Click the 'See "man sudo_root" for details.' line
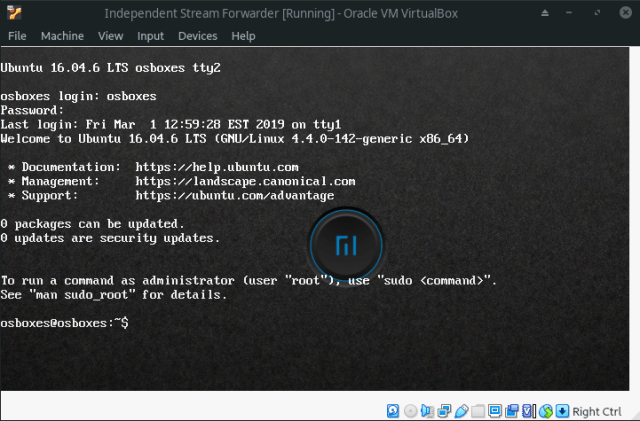The height and width of the screenshot is (421, 640). click(x=113, y=294)
